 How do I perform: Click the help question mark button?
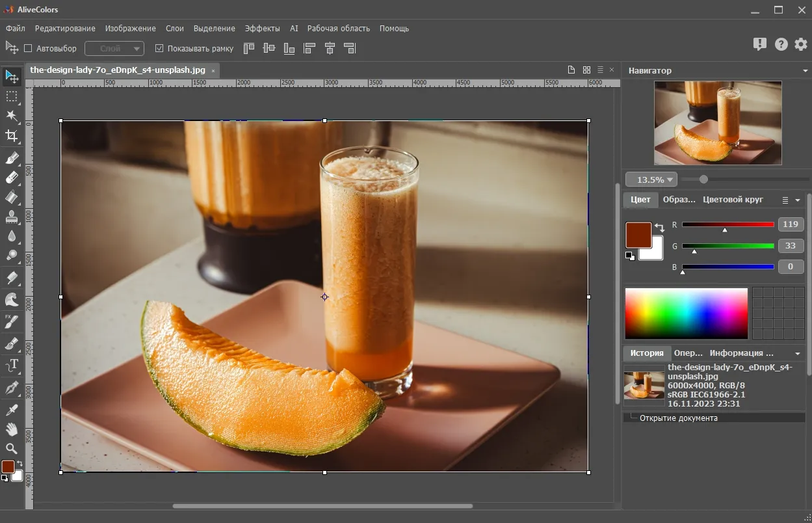pos(780,44)
